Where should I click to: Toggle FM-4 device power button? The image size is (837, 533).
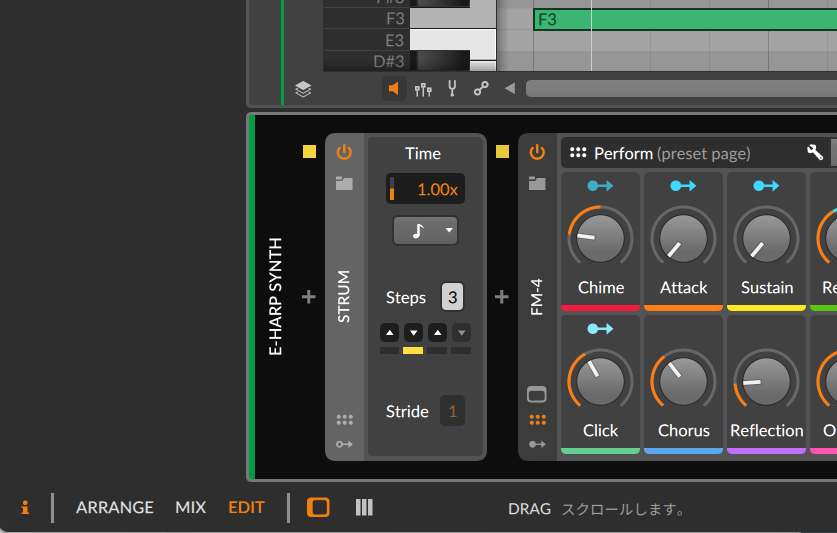(537, 152)
